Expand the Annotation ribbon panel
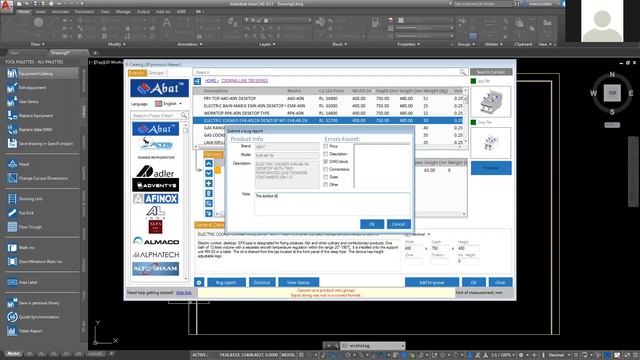Image resolution: width=640 pixels, height=360 pixels. (x=190, y=44)
